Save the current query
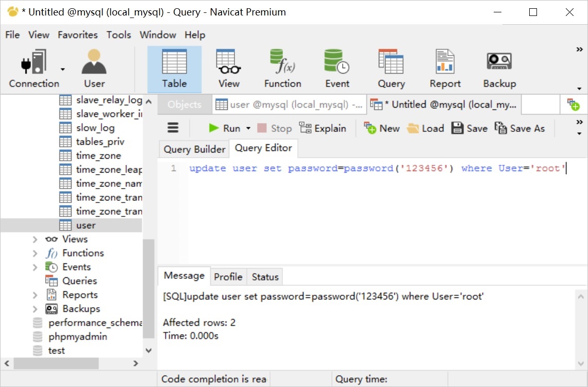The height and width of the screenshot is (387, 588). coord(469,128)
